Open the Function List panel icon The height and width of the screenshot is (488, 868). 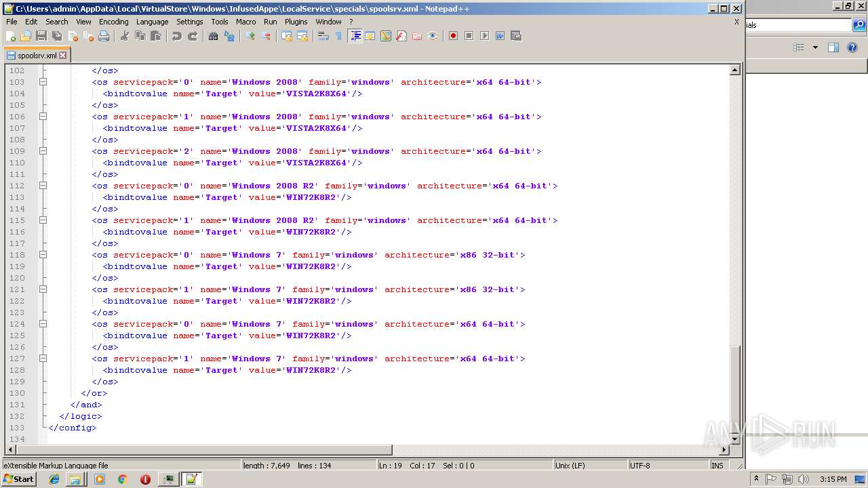[401, 36]
